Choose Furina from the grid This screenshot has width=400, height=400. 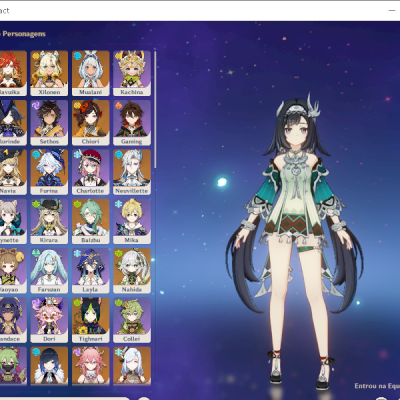click(x=49, y=172)
